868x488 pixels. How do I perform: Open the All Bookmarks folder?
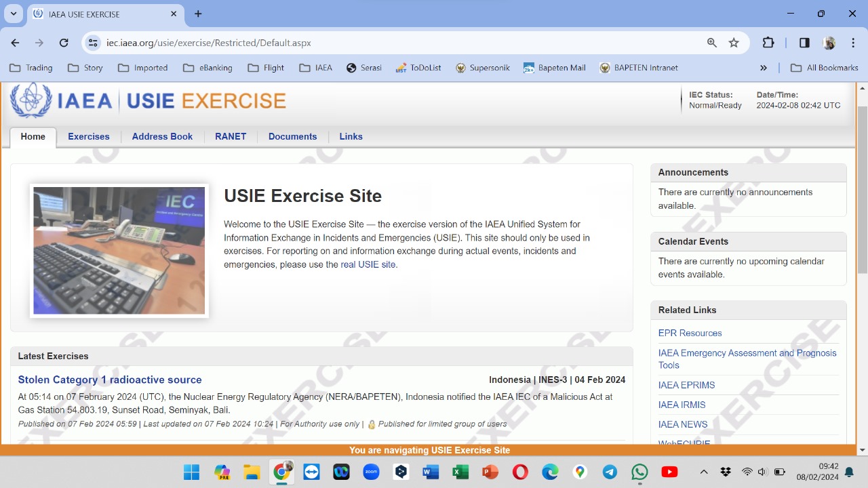[x=824, y=68]
